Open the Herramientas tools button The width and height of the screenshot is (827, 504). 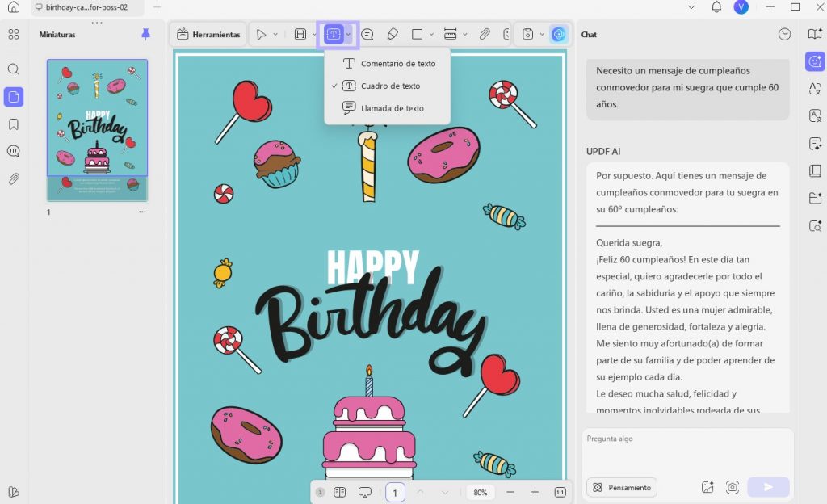pos(208,34)
